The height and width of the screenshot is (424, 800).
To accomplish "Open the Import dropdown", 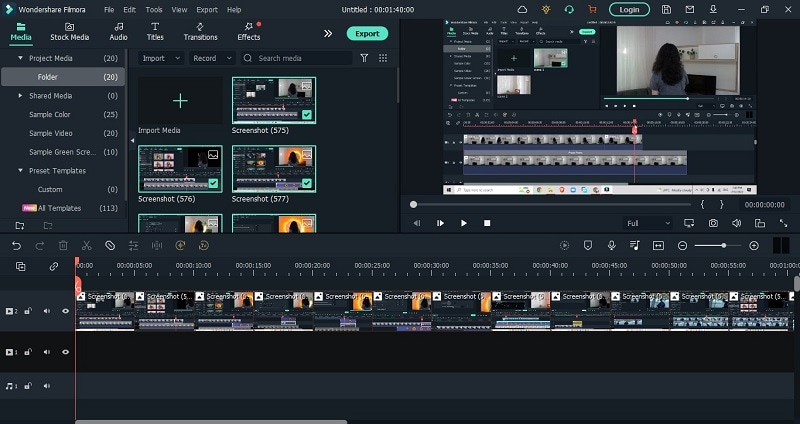I will pos(160,58).
